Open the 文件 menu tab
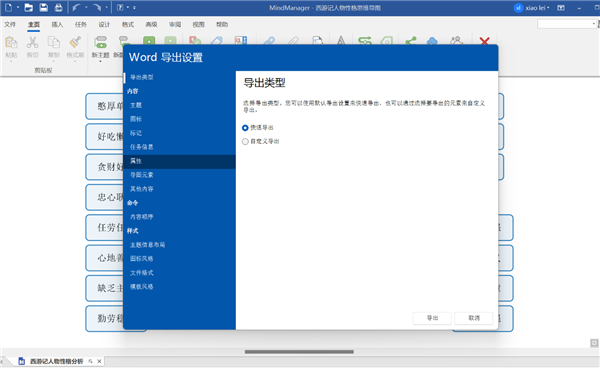This screenshot has height=368, width=600. coord(10,24)
